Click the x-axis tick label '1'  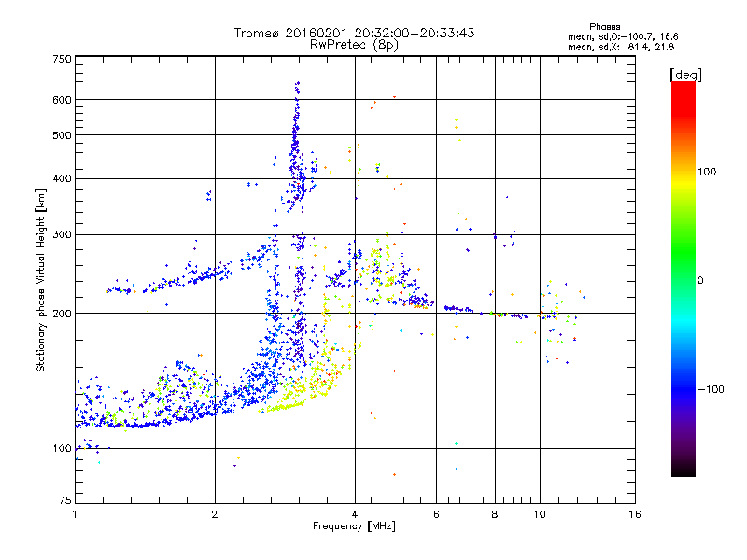pos(75,514)
